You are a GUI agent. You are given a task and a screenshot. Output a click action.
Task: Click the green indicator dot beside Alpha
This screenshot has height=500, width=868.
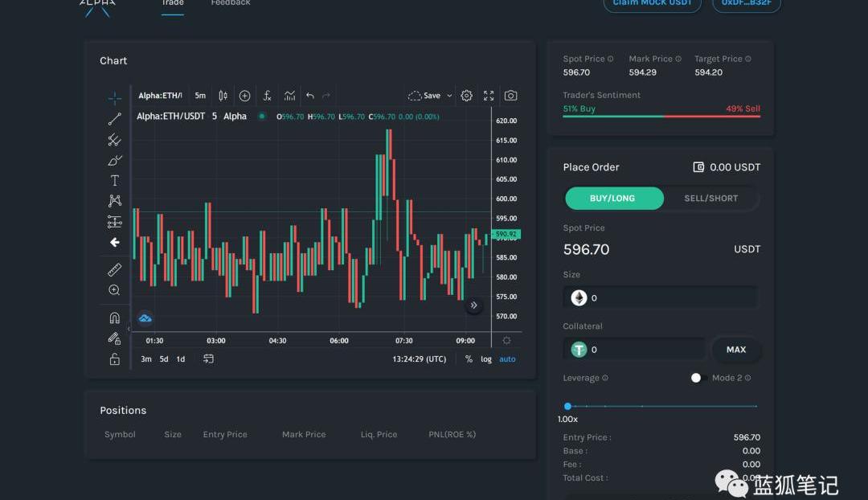262,117
